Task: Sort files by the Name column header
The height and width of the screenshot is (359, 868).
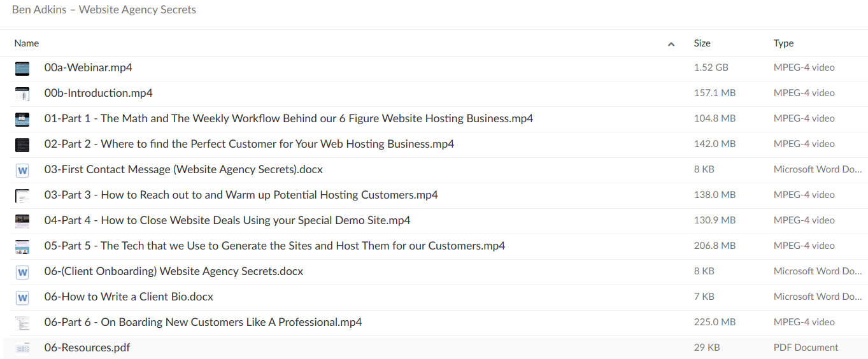Action: tap(27, 43)
